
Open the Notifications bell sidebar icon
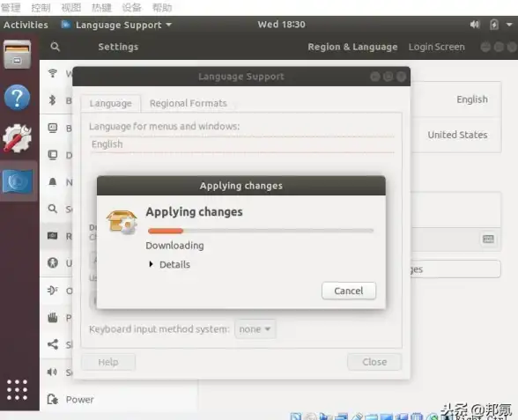click(x=53, y=182)
